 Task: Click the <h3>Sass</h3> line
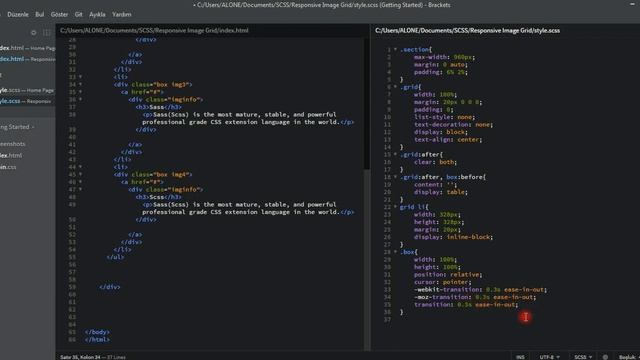point(159,107)
